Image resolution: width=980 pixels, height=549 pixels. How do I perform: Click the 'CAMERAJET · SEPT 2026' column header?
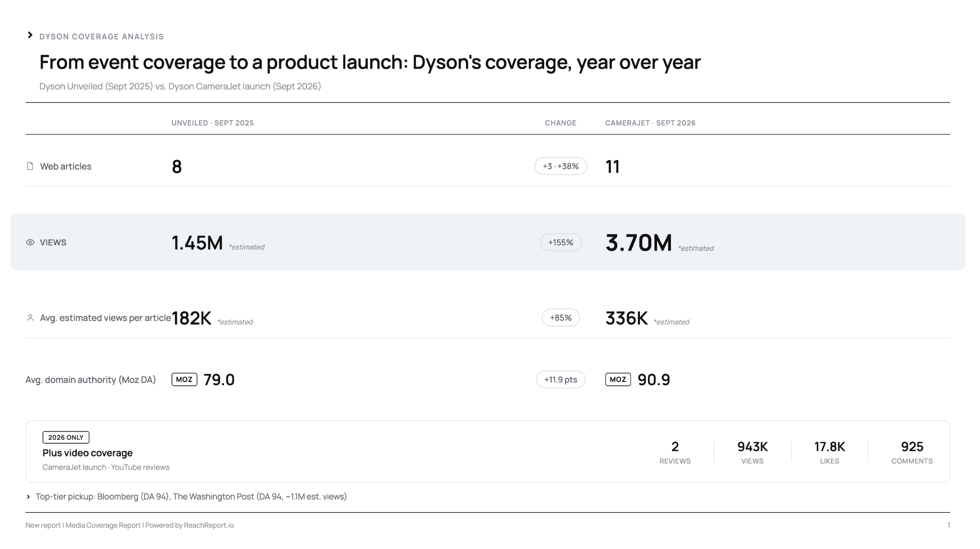coord(651,123)
